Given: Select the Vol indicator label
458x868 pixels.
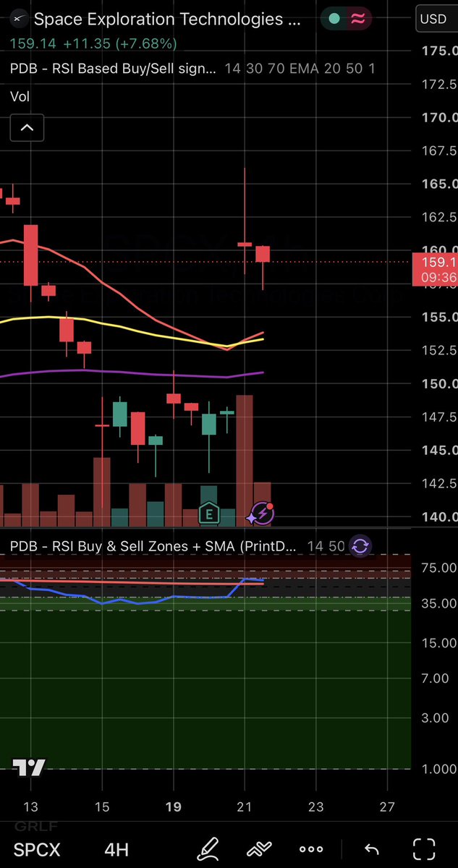Looking at the screenshot, I should (20, 96).
